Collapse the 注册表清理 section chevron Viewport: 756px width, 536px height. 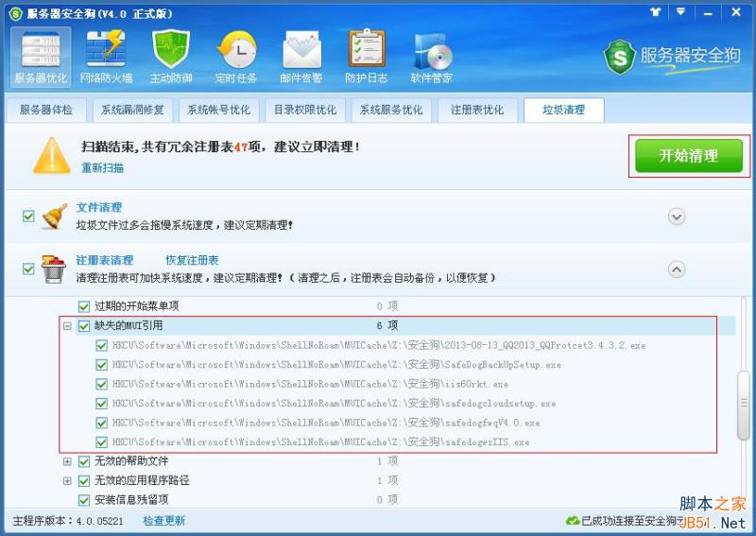click(x=677, y=269)
